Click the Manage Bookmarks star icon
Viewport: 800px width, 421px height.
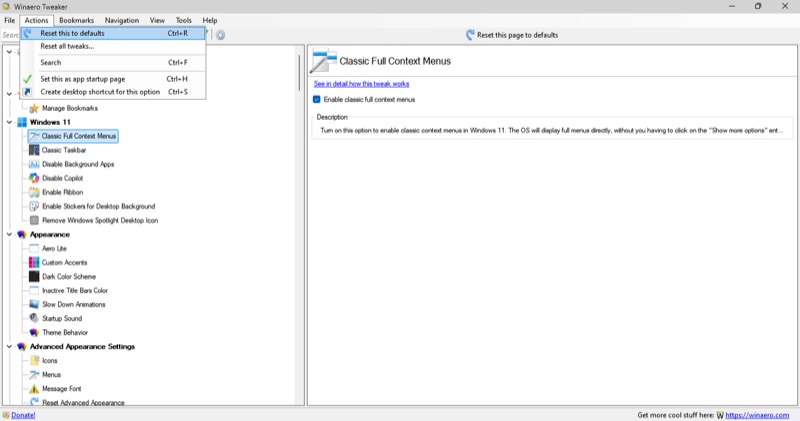click(34, 108)
